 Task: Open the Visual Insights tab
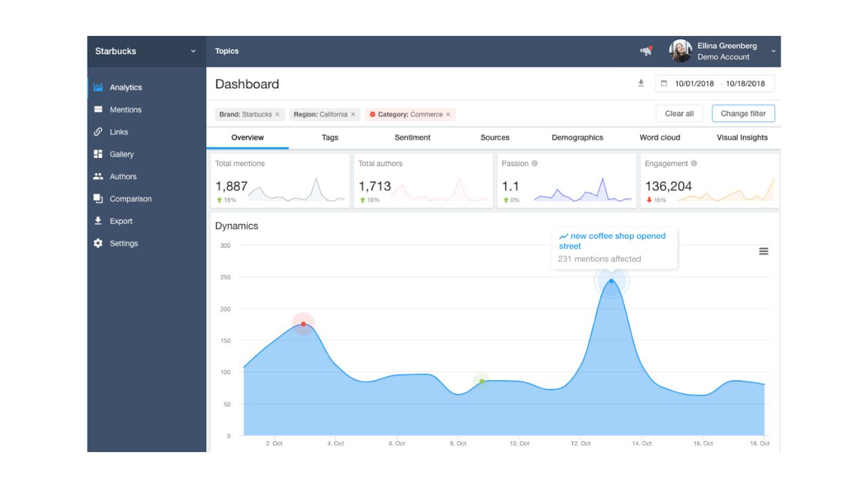743,138
